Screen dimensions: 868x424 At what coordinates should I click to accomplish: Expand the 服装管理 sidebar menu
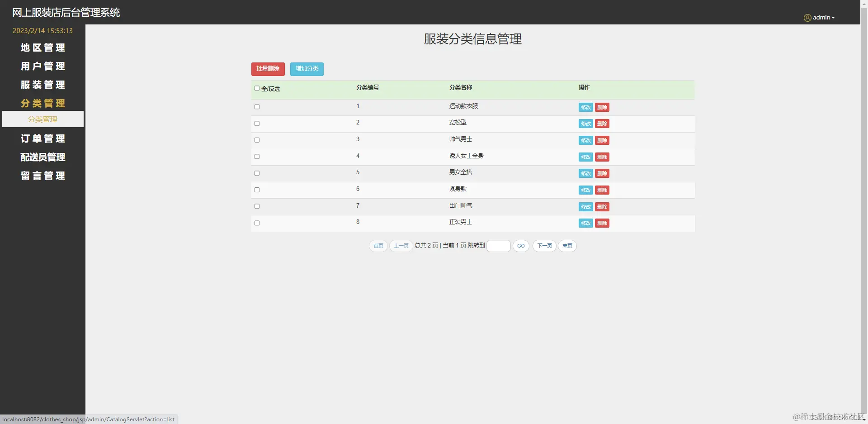click(43, 85)
